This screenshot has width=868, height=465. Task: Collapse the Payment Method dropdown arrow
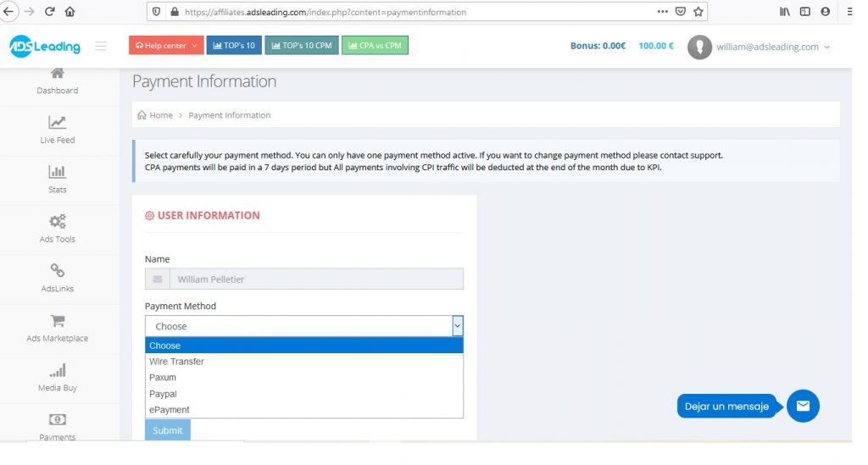pyautogui.click(x=457, y=326)
